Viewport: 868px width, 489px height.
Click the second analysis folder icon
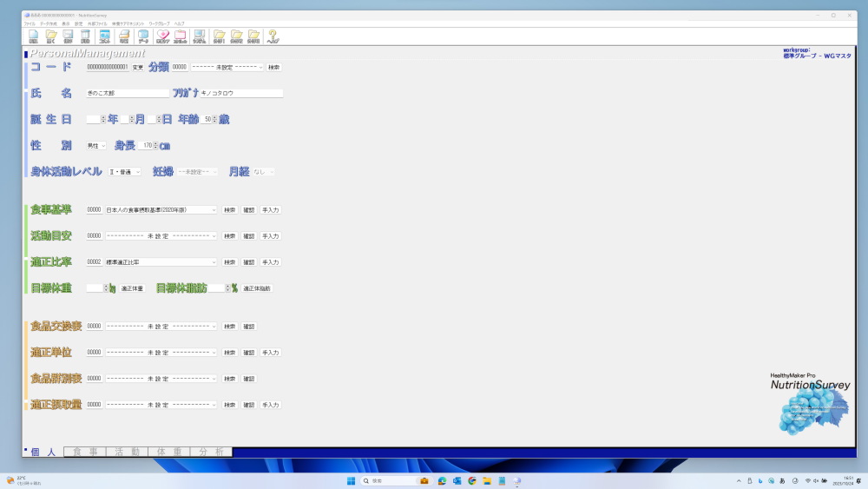point(236,36)
